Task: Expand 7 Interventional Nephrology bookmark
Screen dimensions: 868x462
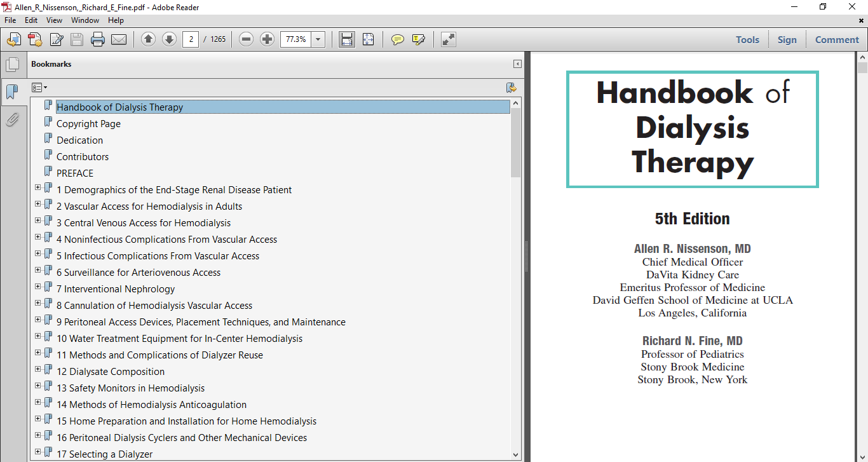Action: 37,287
